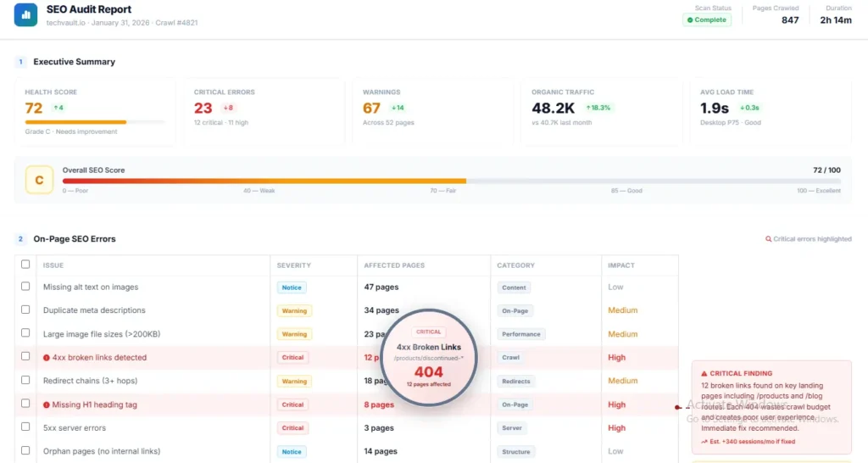
Task: Click the trend arrow beside Est. +340 sessions
Action: (704, 442)
